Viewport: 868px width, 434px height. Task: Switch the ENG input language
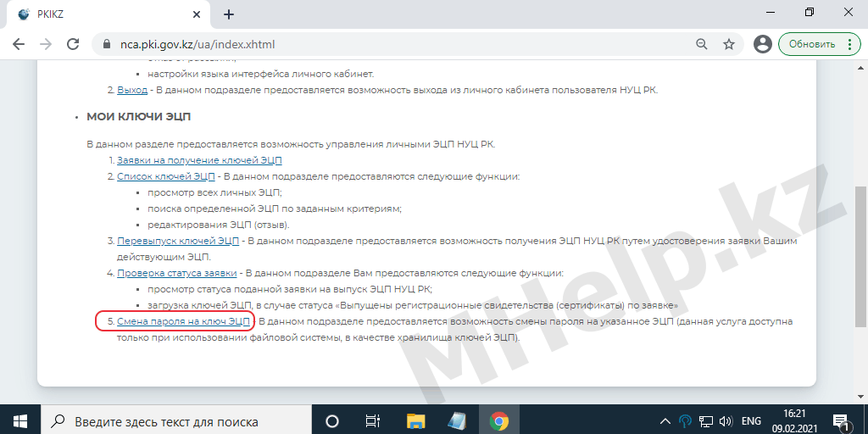click(751, 421)
